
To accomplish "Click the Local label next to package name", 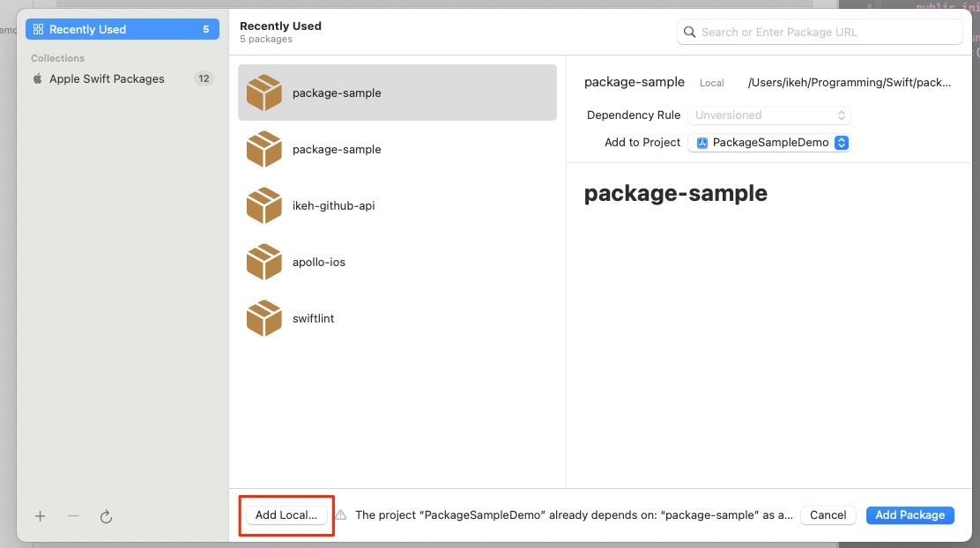I will coord(711,83).
